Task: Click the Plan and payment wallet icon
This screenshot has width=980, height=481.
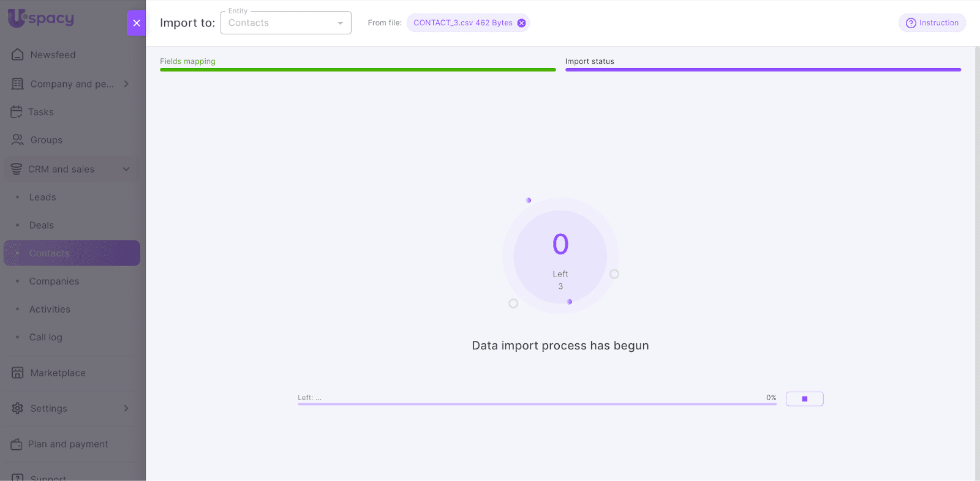Action: (x=17, y=444)
